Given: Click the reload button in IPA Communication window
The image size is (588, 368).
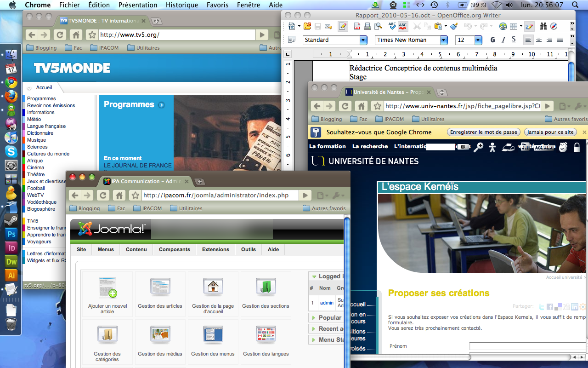Looking at the screenshot, I should click(103, 195).
